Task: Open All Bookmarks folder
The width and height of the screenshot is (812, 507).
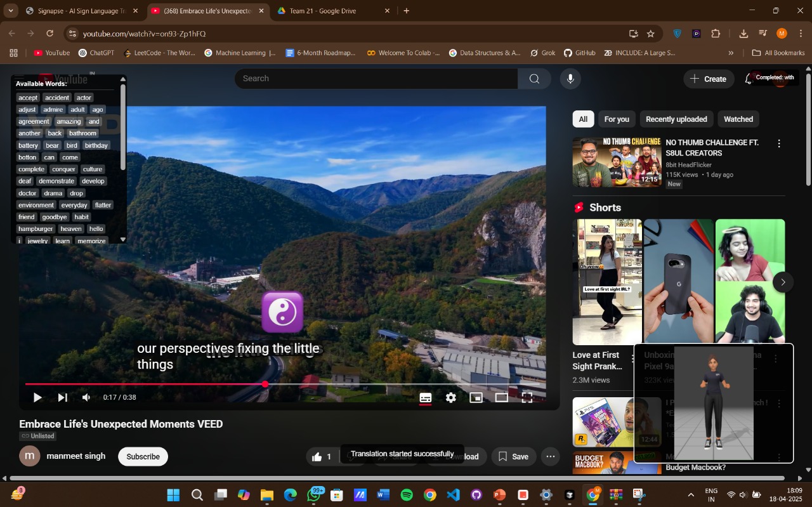Action: point(778,53)
